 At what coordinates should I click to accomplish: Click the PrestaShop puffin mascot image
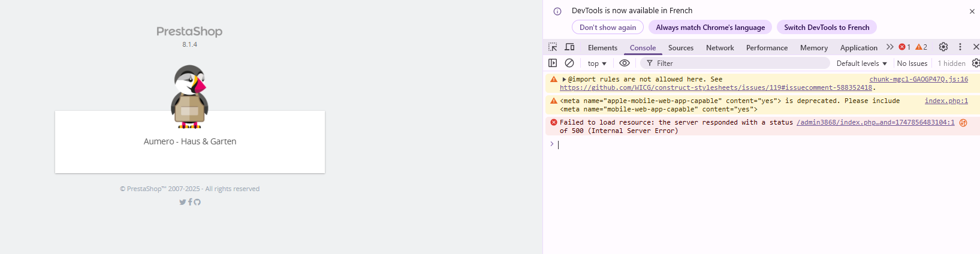189,96
